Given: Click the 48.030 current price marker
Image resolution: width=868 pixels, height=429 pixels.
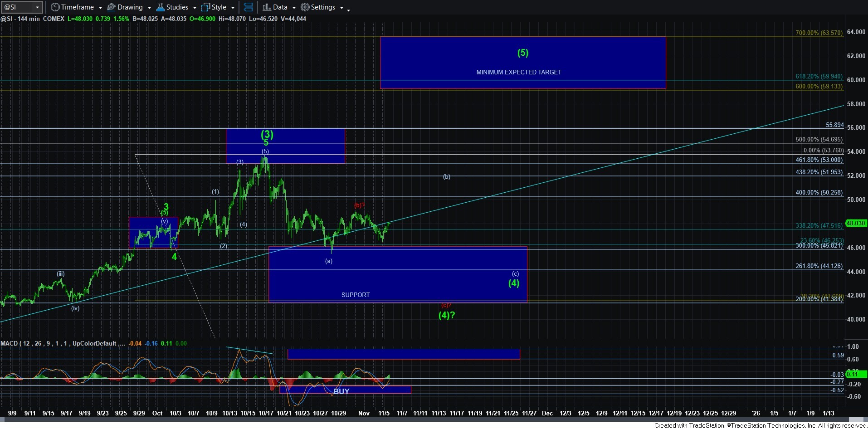Looking at the screenshot, I should (x=856, y=223).
